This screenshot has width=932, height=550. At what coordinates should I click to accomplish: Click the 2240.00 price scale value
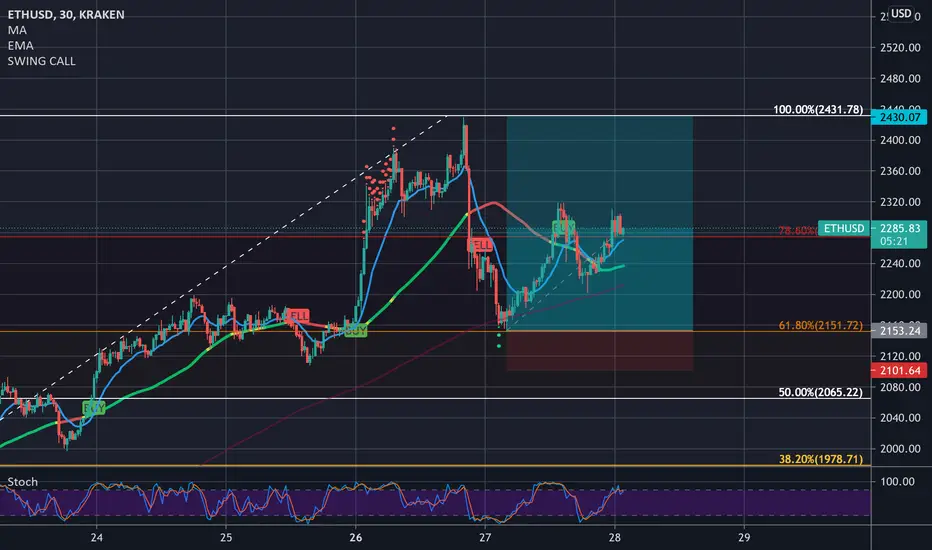(900, 263)
